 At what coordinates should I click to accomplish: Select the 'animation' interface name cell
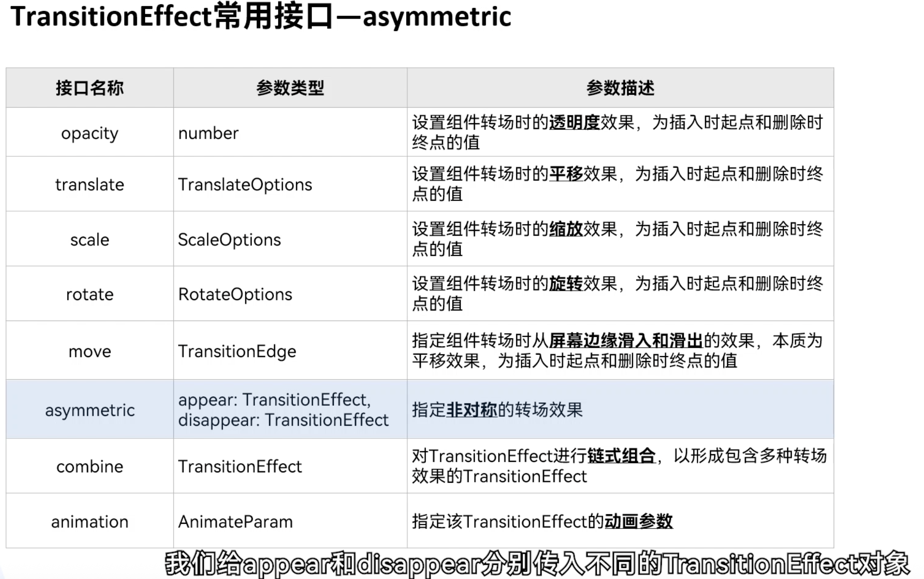click(89, 522)
